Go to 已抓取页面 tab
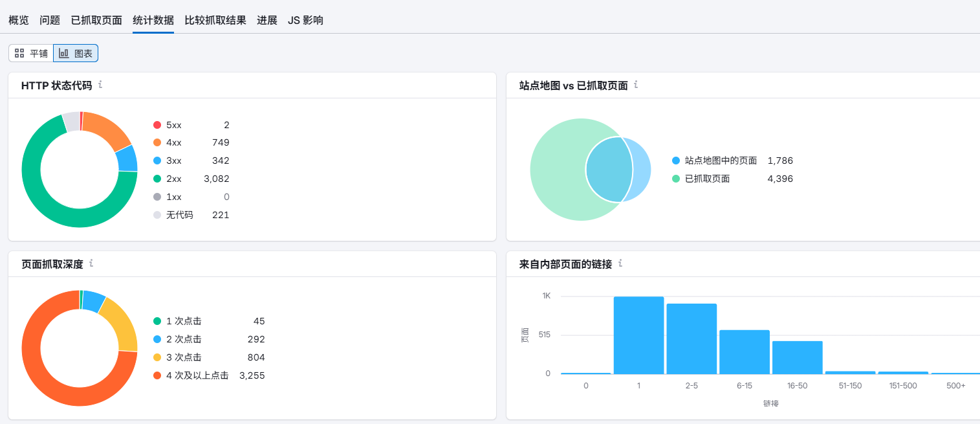This screenshot has height=424, width=980. point(96,20)
